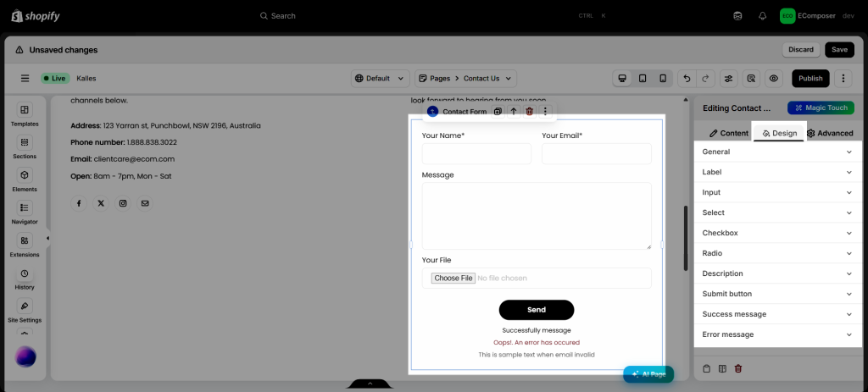Viewport: 868px width, 392px height.
Task: Click the Discard button
Action: [x=801, y=50]
